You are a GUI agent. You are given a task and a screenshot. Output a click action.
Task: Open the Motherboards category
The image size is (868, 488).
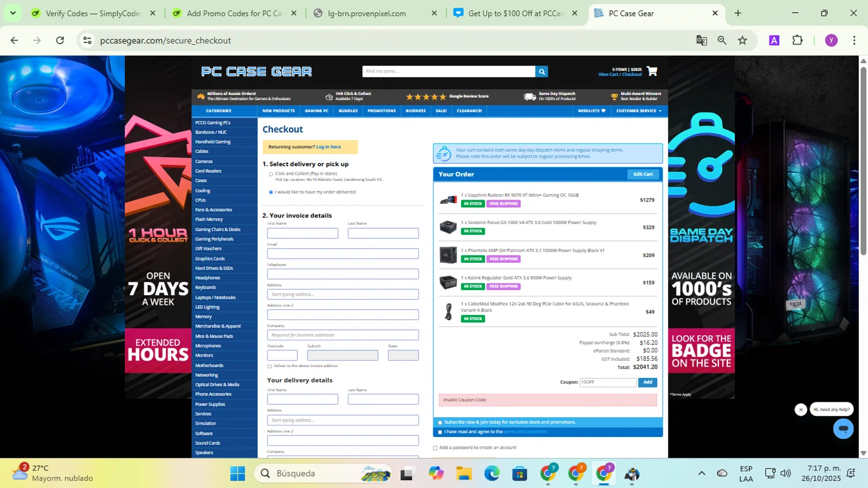(x=209, y=366)
